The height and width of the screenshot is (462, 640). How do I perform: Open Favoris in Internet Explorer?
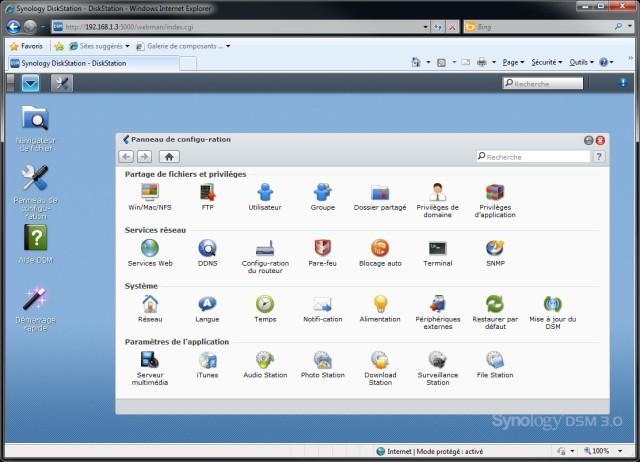27,46
